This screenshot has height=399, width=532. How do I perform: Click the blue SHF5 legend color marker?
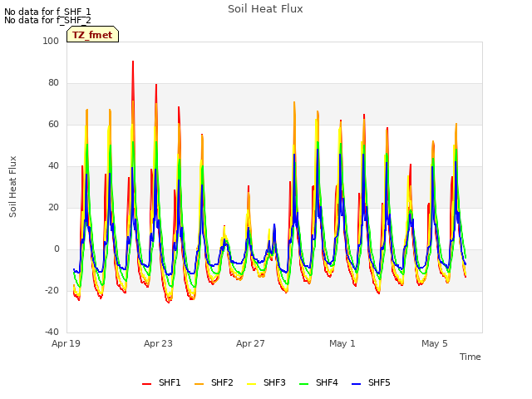[357, 384]
